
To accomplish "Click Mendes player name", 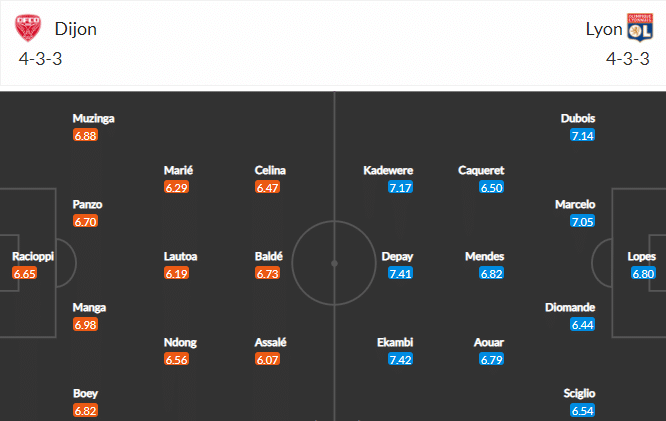I will pyautogui.click(x=484, y=256).
